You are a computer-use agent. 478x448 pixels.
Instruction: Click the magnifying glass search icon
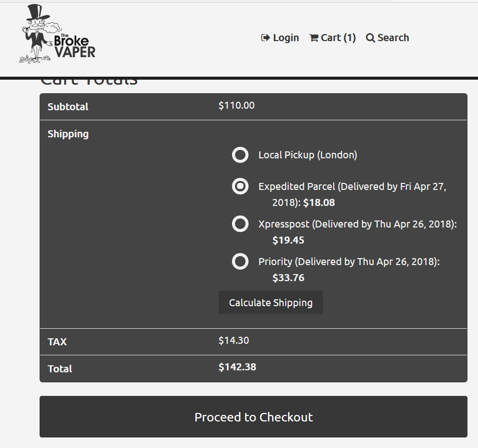point(370,38)
